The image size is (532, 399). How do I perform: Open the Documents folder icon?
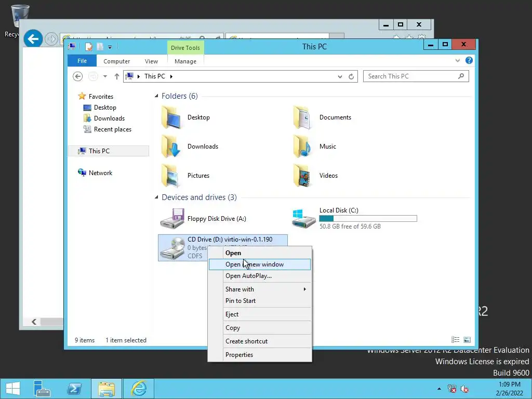coord(302,117)
